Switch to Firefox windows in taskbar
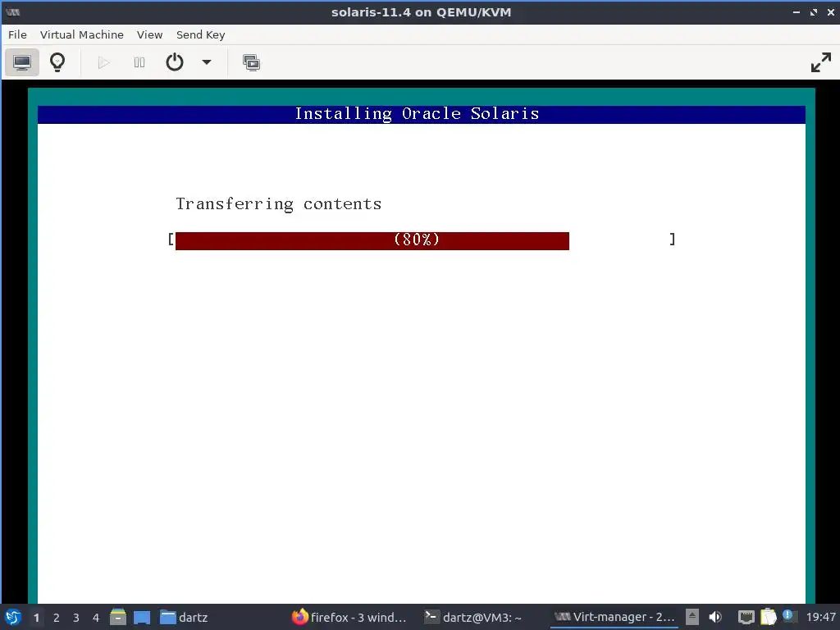 tap(349, 618)
